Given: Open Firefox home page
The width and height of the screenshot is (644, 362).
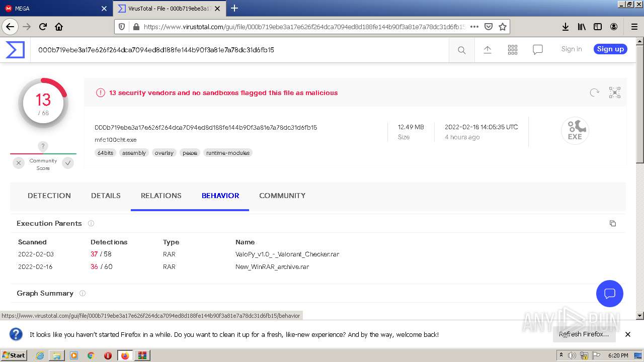Looking at the screenshot, I should coord(59,27).
